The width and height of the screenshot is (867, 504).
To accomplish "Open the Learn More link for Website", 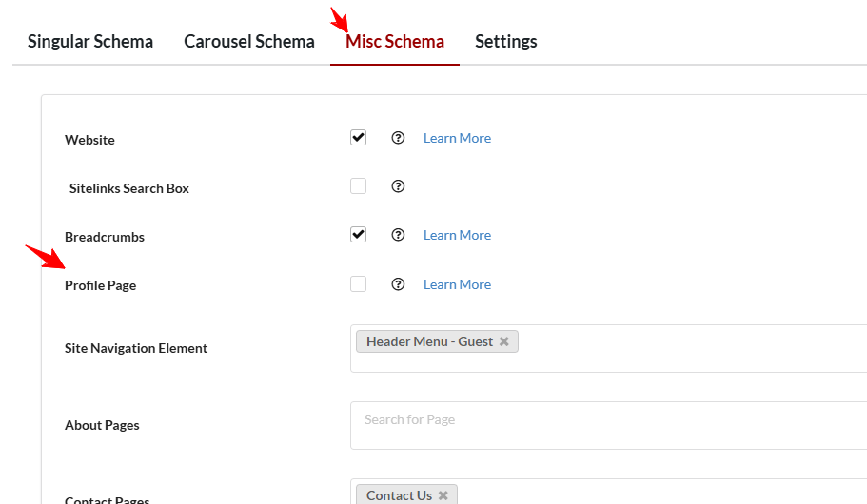I will pyautogui.click(x=457, y=138).
